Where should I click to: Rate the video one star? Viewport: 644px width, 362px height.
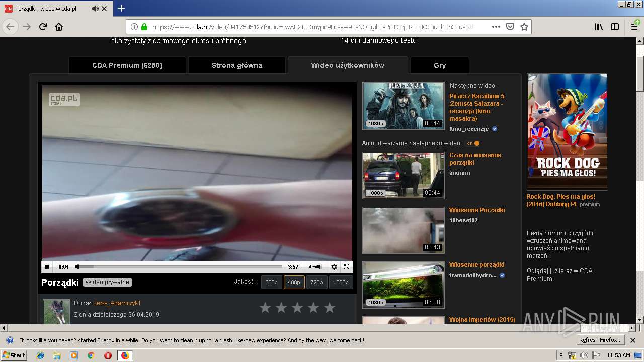(265, 308)
